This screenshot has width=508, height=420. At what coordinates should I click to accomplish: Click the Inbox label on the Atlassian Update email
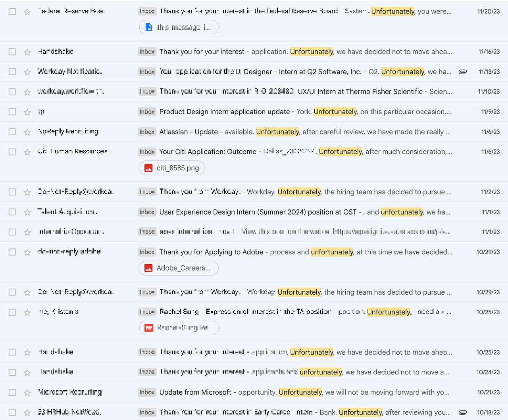[147, 132]
